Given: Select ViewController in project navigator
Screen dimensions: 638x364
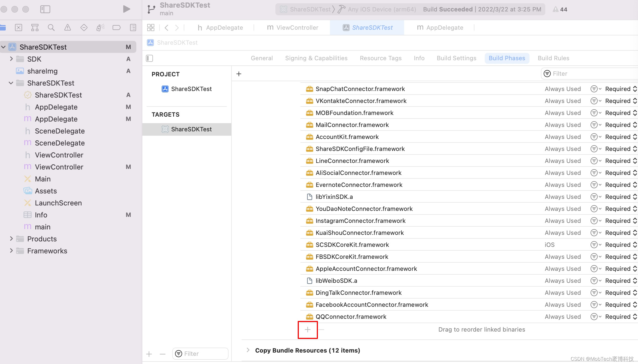Looking at the screenshot, I should tap(59, 155).
